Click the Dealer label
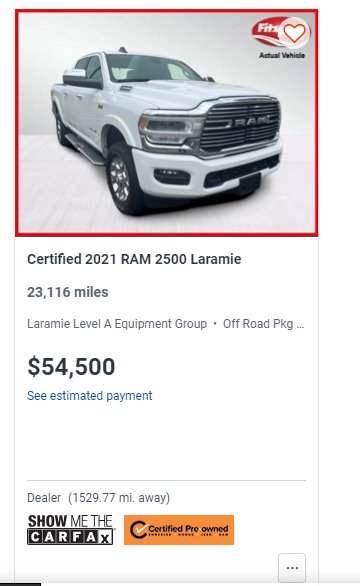Screen dimensions: 360x586 click(x=44, y=498)
